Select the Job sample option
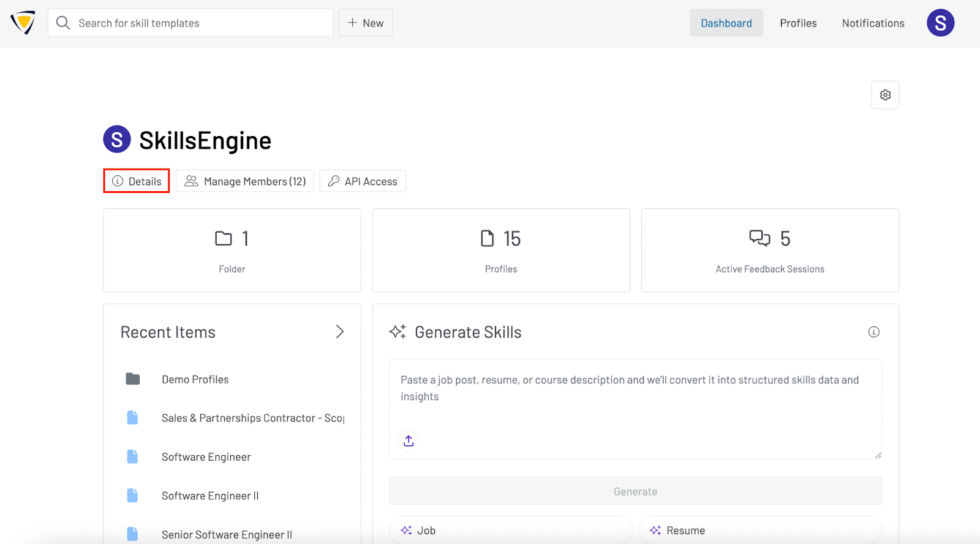 click(510, 531)
